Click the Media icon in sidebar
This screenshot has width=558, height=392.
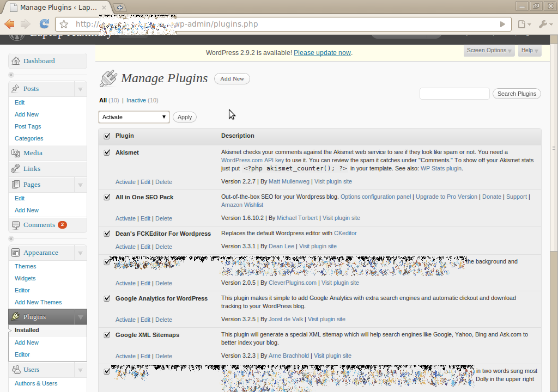click(16, 153)
